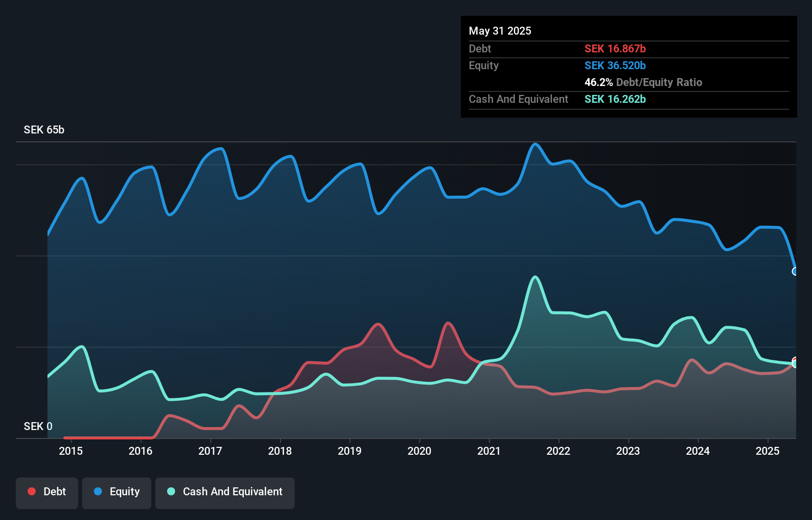Click the SEK 16.262b cash value
The height and width of the screenshot is (520, 812).
coord(615,99)
